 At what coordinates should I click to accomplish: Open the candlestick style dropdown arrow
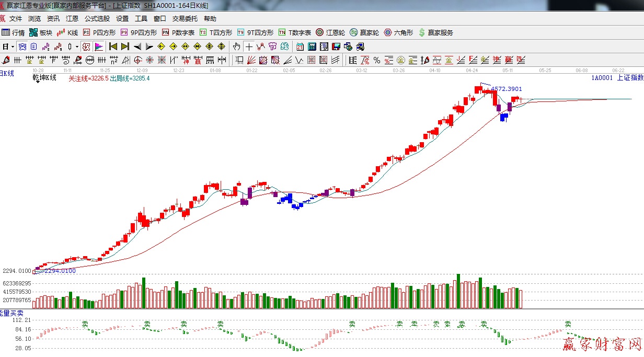77,47
